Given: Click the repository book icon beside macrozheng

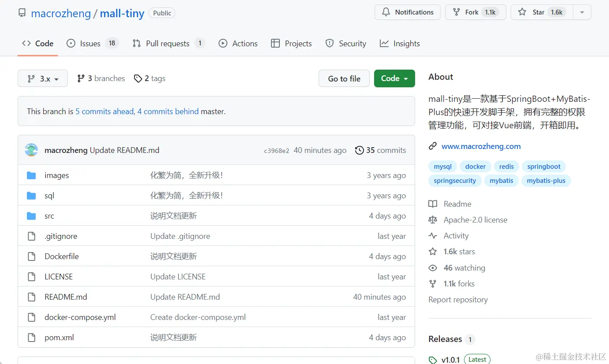Looking at the screenshot, I should [x=22, y=13].
